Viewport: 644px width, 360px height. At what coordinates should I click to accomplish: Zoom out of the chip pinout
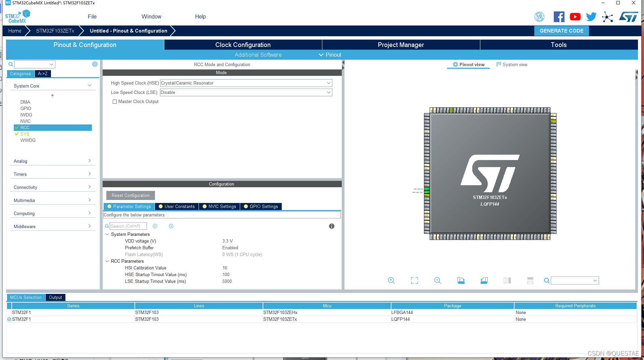[x=438, y=280]
